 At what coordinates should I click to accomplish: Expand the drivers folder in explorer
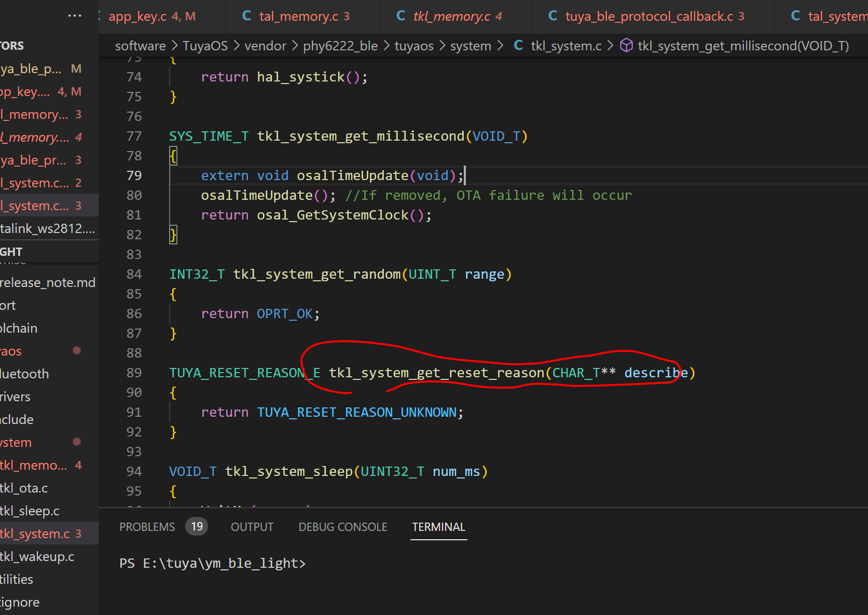(x=16, y=397)
